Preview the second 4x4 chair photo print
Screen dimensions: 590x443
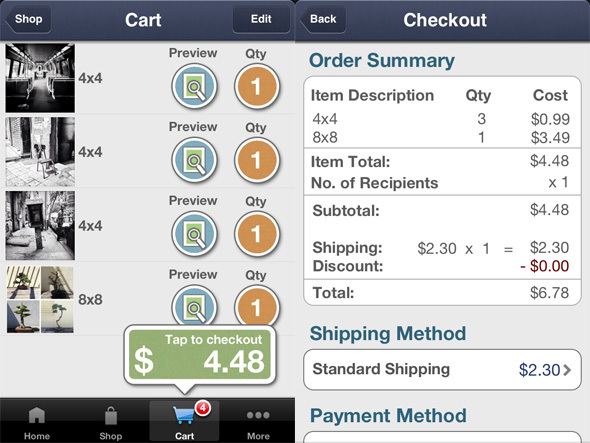coord(194,160)
